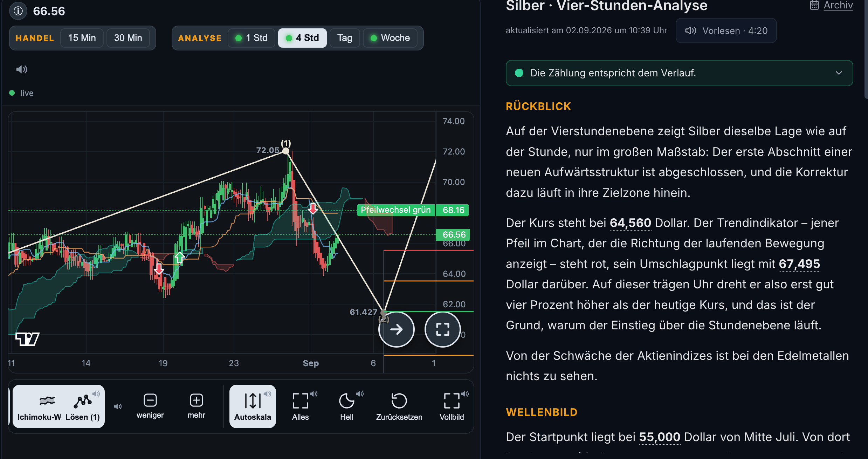868x459 pixels.
Task: Click the live status indicator
Action: pyautogui.click(x=21, y=93)
